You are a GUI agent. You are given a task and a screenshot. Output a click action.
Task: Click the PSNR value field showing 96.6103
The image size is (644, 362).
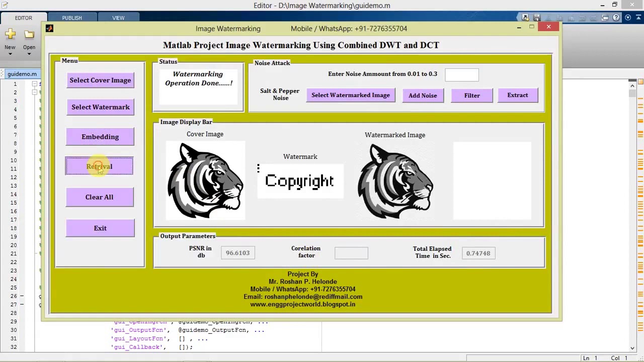[237, 253]
